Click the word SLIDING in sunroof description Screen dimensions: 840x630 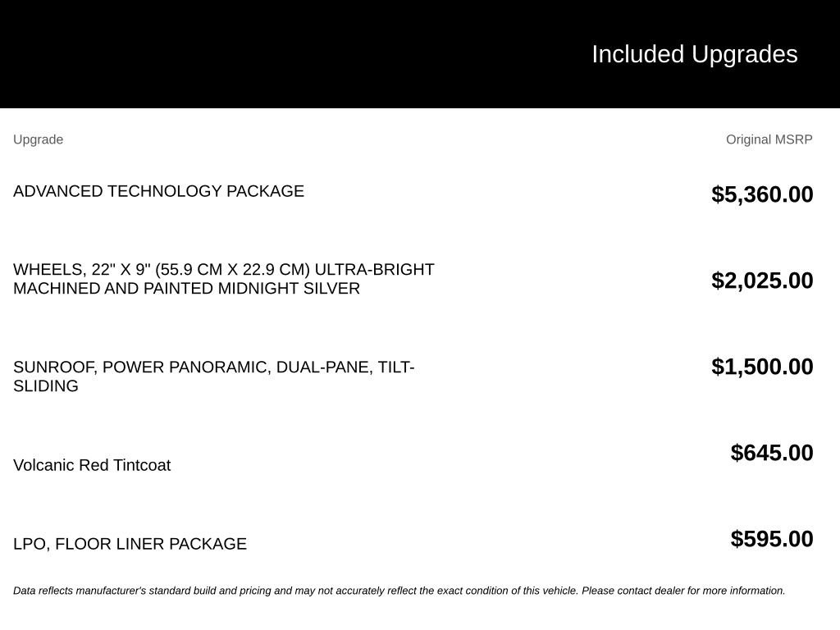(x=46, y=386)
